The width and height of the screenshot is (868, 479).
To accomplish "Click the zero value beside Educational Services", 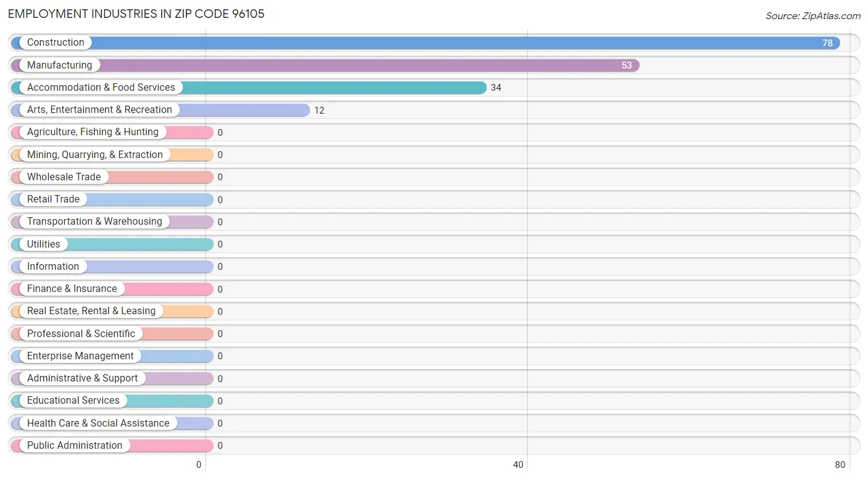I will (x=220, y=401).
